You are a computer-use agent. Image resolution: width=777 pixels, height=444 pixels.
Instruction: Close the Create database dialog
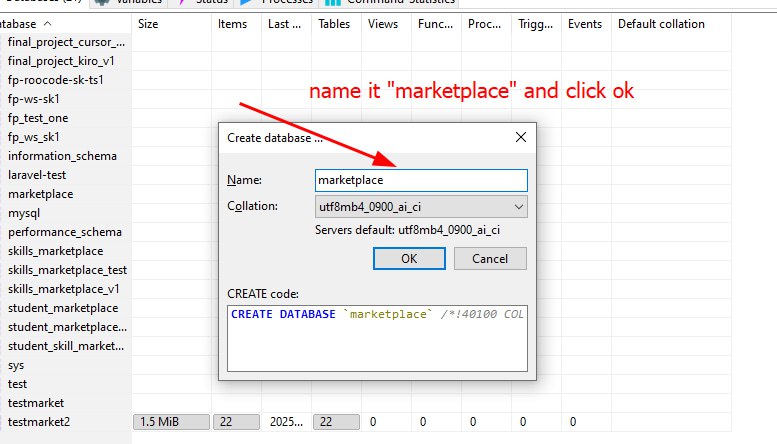coord(520,137)
